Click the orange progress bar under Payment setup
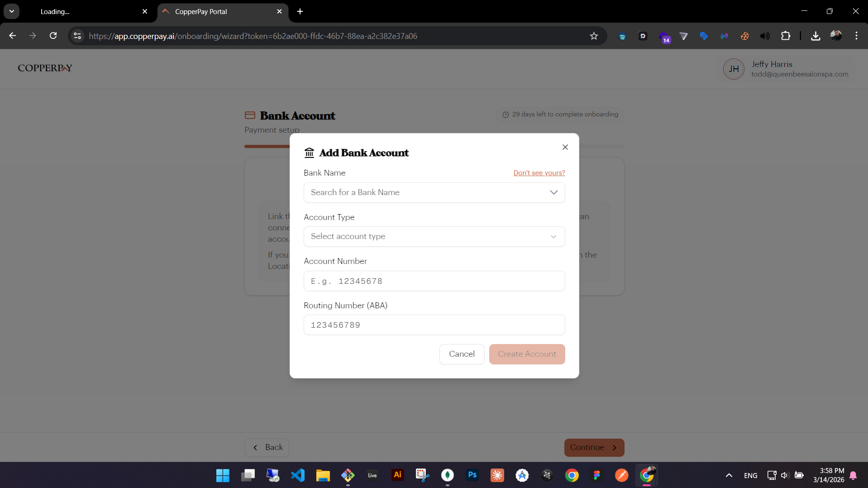 coord(266,146)
